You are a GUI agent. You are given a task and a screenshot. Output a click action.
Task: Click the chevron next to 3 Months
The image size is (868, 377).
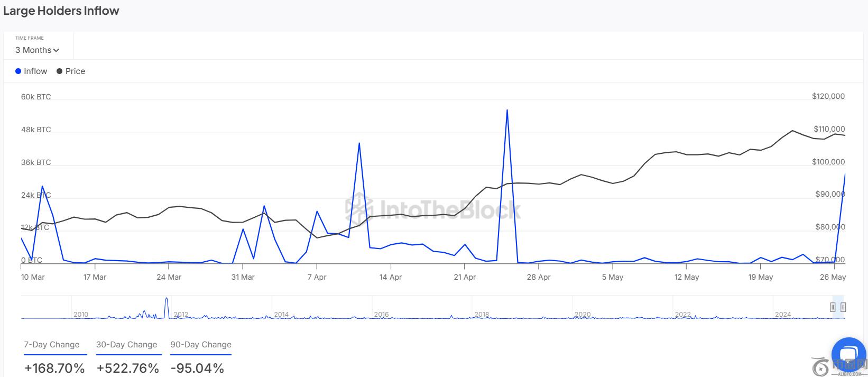(56, 51)
